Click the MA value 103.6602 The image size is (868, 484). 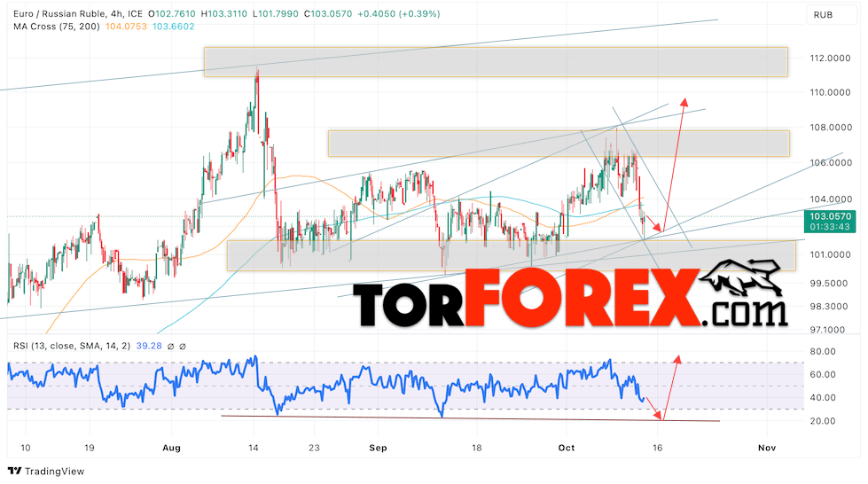(173, 26)
